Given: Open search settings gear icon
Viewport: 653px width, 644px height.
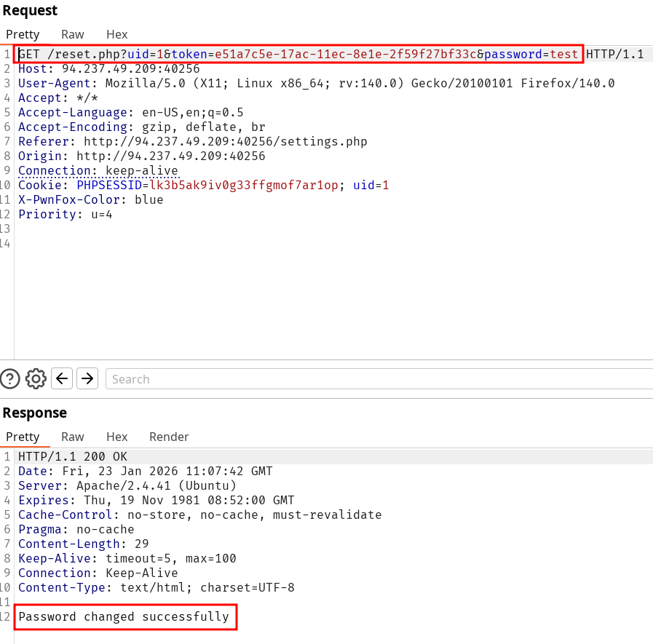Looking at the screenshot, I should point(36,378).
